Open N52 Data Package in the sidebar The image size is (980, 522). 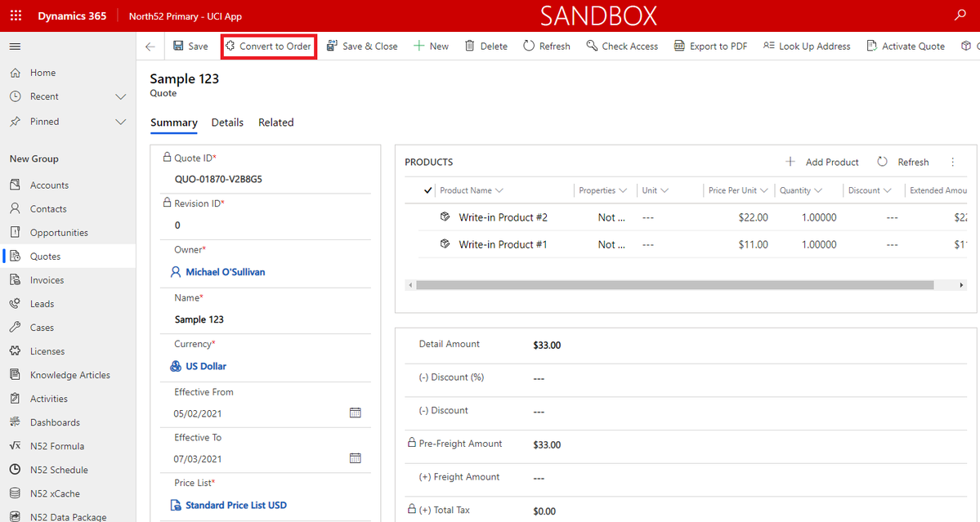click(x=68, y=515)
